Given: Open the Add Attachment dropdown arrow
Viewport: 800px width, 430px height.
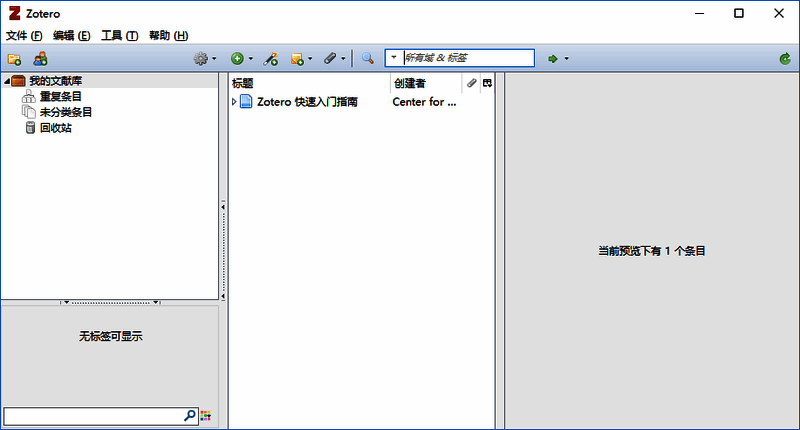Looking at the screenshot, I should click(343, 59).
